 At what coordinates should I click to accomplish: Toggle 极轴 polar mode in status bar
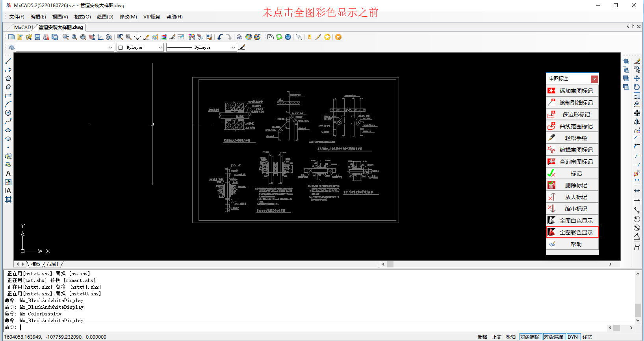[x=511, y=337]
